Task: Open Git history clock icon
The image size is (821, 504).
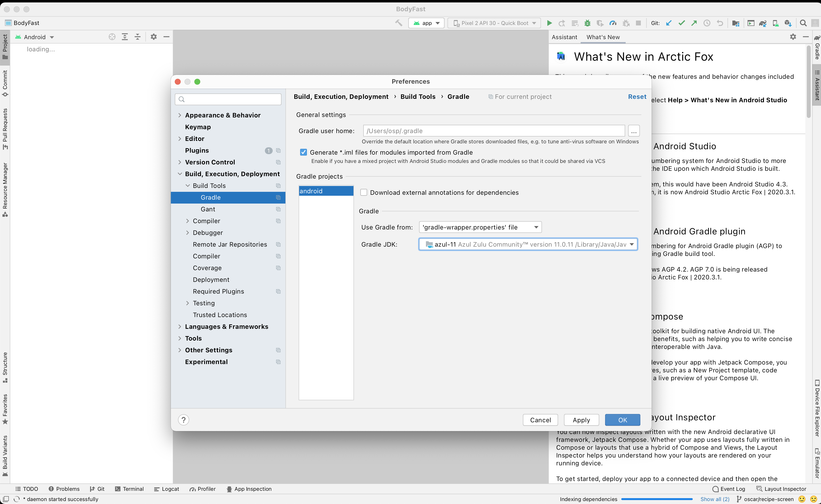Action: point(707,23)
